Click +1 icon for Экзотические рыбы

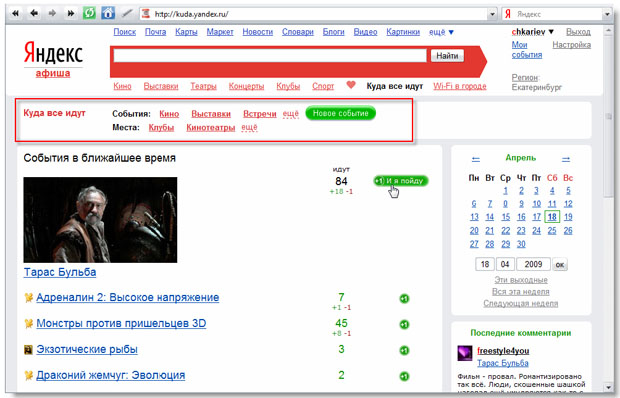[404, 351]
